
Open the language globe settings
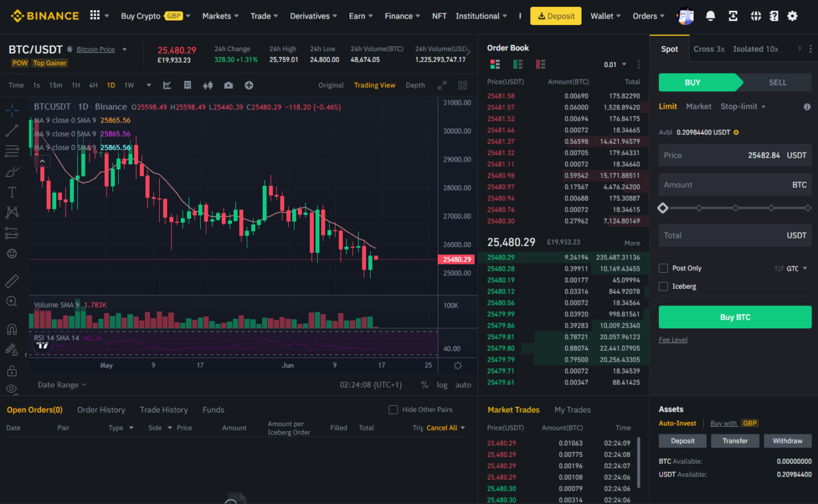(756, 16)
